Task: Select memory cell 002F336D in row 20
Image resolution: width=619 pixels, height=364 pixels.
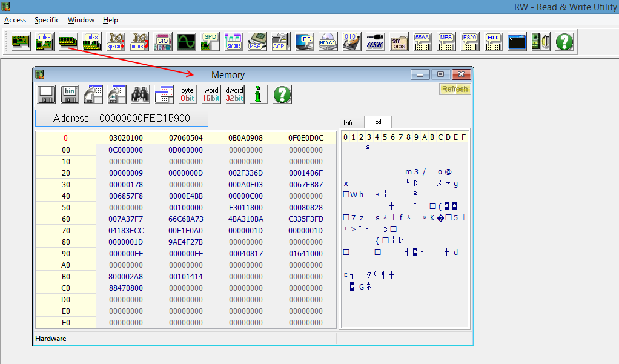Action: [x=245, y=173]
